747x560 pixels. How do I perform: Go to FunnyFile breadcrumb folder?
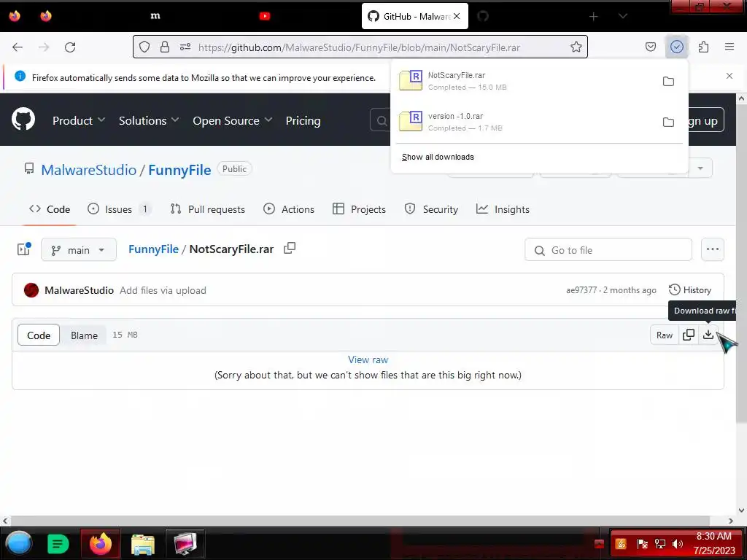click(153, 249)
